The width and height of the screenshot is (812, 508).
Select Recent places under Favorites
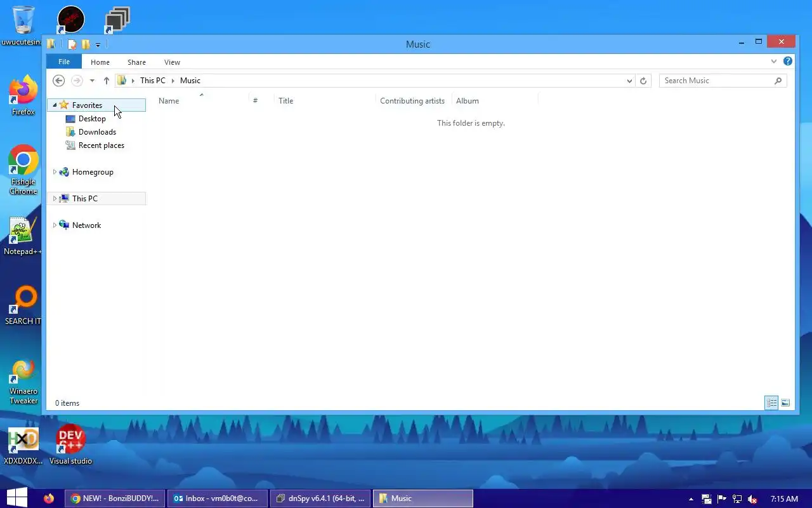pos(101,145)
